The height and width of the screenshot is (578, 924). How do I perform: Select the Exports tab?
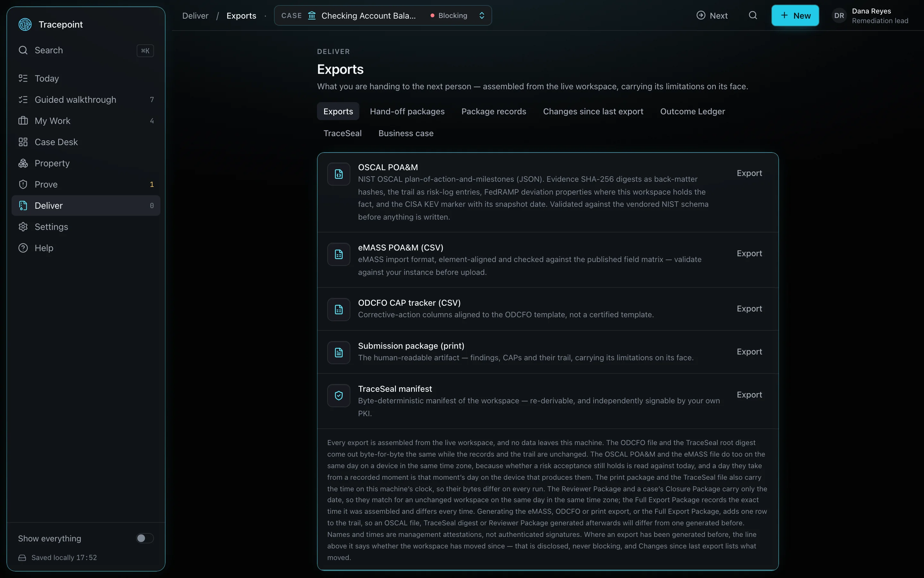(x=338, y=111)
